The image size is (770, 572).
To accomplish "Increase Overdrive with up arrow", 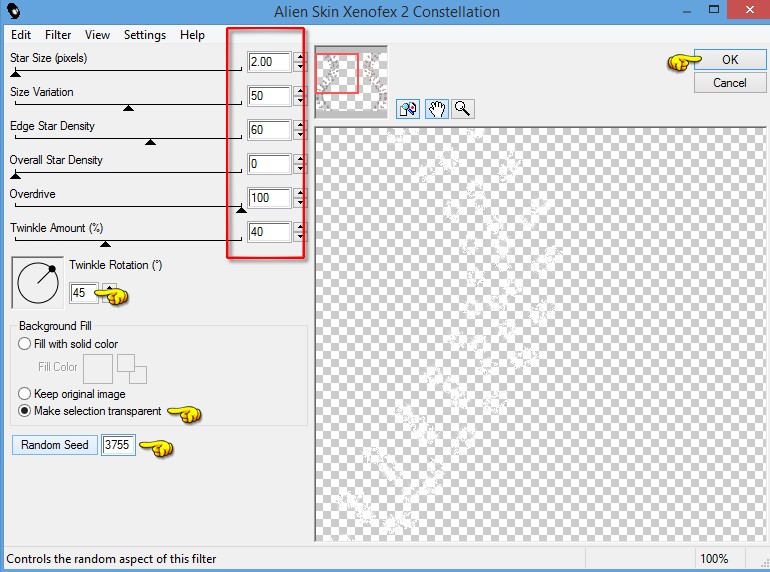I will [300, 193].
